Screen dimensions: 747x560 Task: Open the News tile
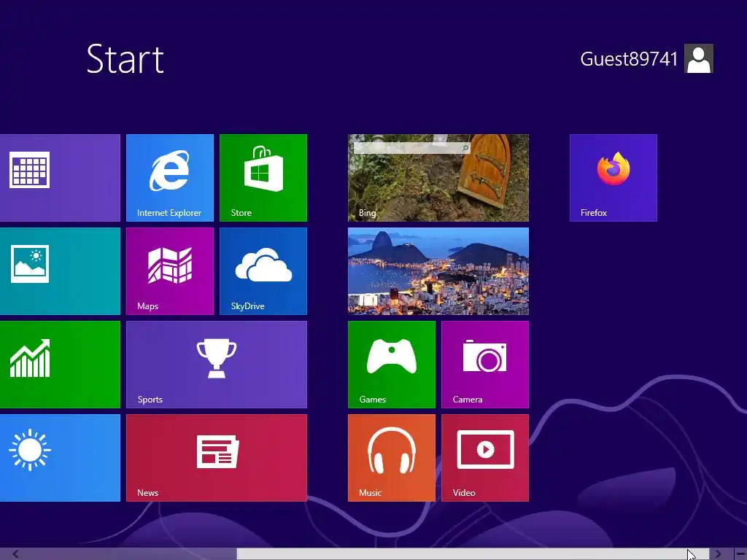(216, 458)
